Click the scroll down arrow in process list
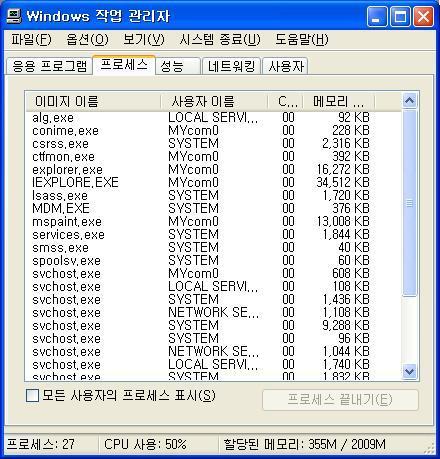 410,371
